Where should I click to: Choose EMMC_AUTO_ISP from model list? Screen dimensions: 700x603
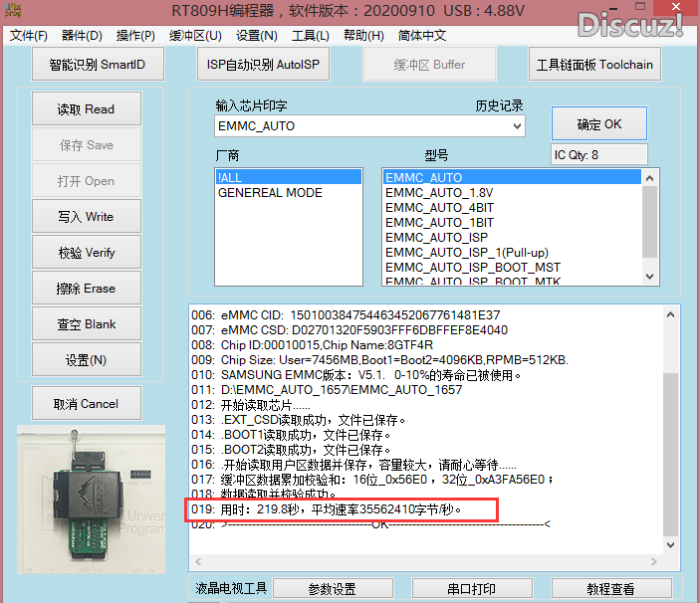(436, 238)
